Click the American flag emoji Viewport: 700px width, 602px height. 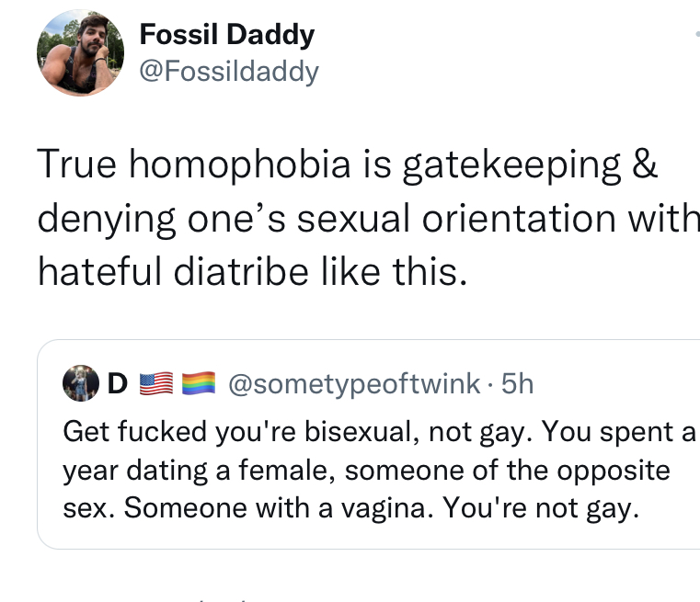coord(155,384)
